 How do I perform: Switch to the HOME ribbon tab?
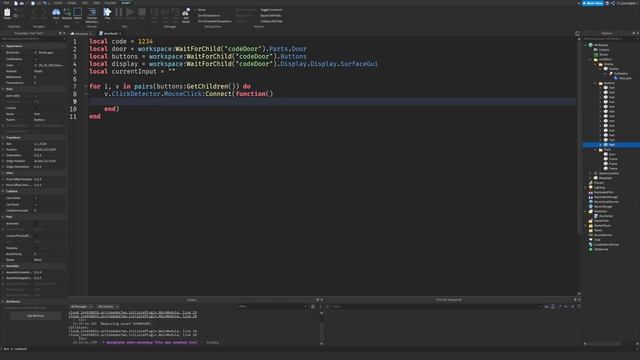click(58, 3)
